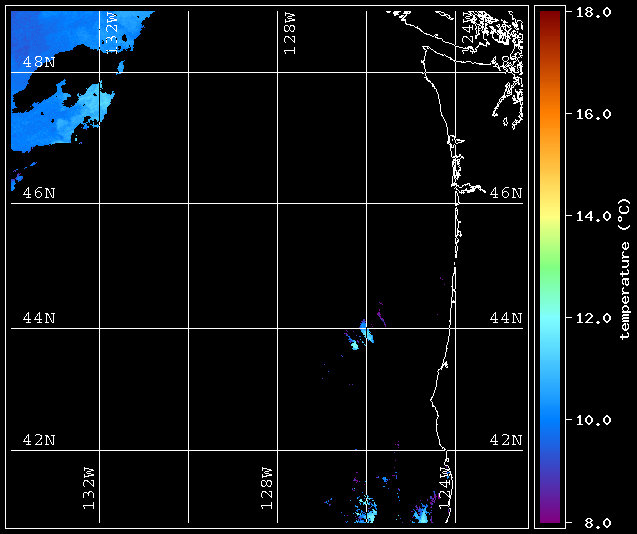Screen dimensions: 637x534
Task: Click the large blue temperature patch northwest
Action: click(x=61, y=81)
